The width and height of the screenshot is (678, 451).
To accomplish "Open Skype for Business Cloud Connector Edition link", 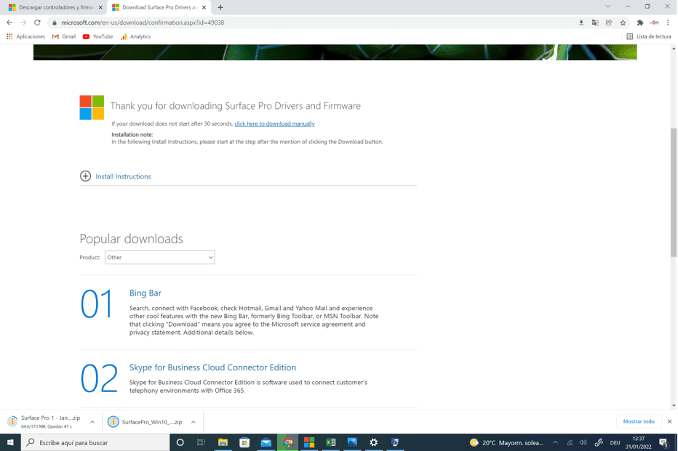I will [212, 367].
